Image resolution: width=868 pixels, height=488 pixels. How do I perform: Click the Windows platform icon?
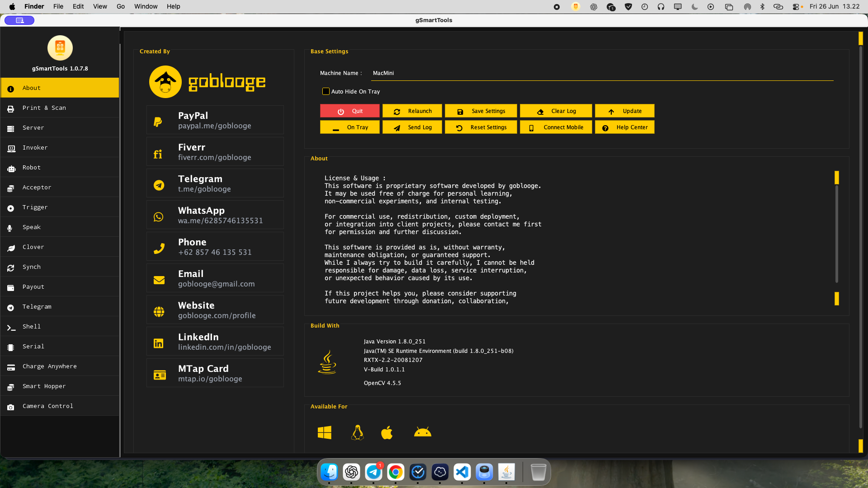pos(325,432)
